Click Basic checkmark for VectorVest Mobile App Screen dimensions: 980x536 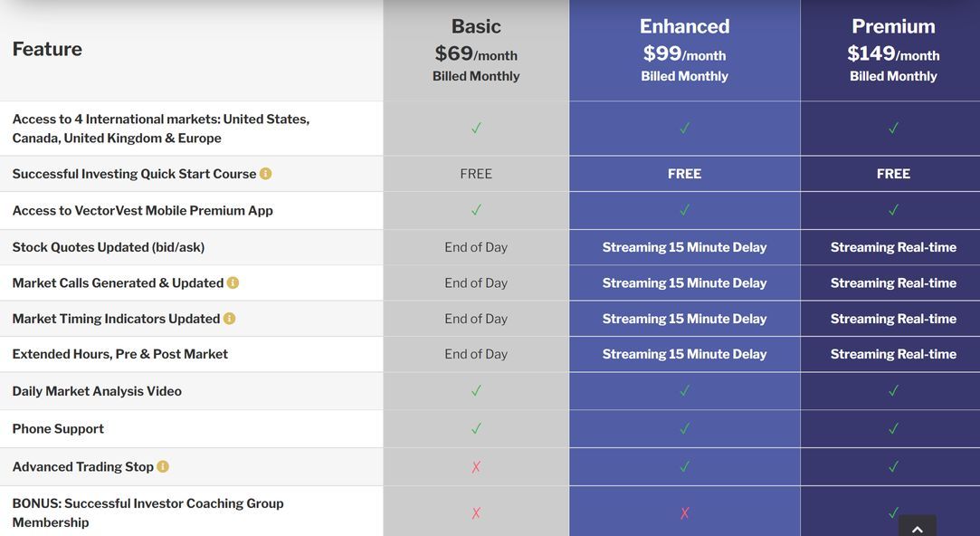(x=476, y=210)
